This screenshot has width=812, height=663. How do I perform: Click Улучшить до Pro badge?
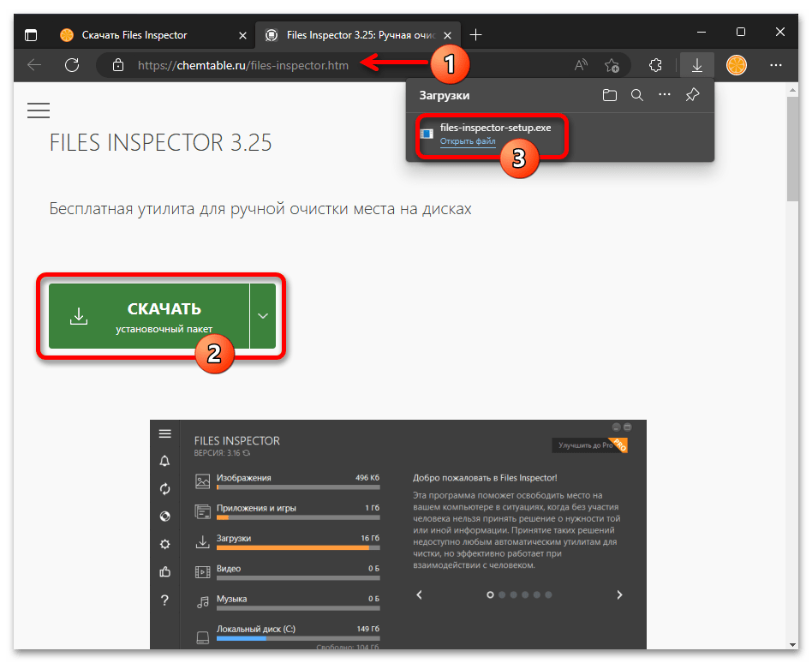click(590, 445)
